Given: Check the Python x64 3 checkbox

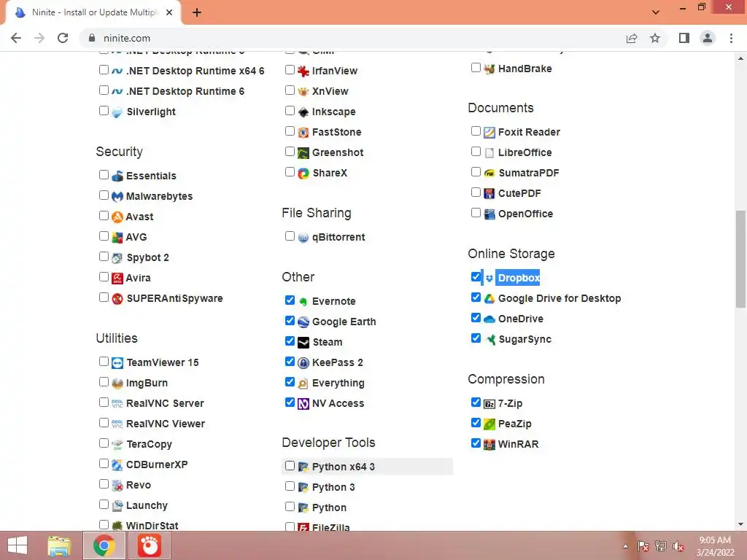Looking at the screenshot, I should click(290, 466).
